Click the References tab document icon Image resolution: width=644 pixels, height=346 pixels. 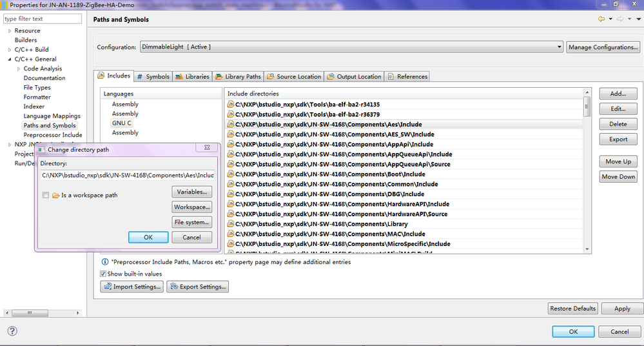click(x=391, y=77)
